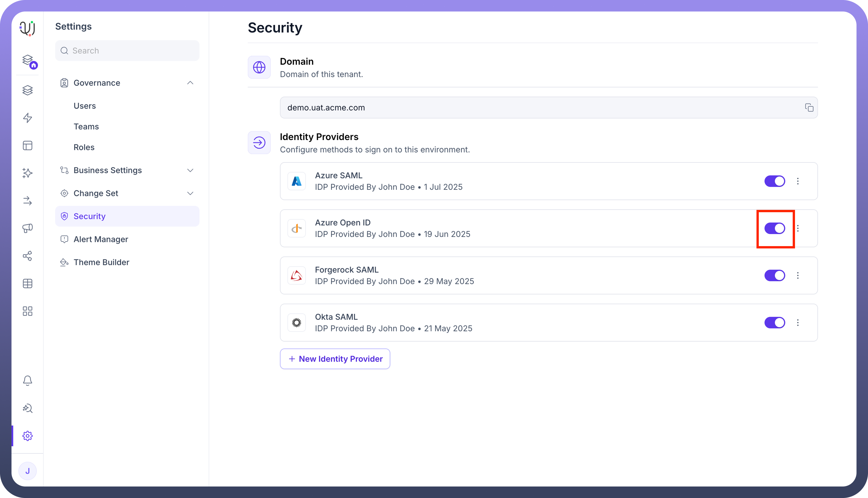Go to Theme Builder
Image resolution: width=868 pixels, height=498 pixels.
click(101, 262)
